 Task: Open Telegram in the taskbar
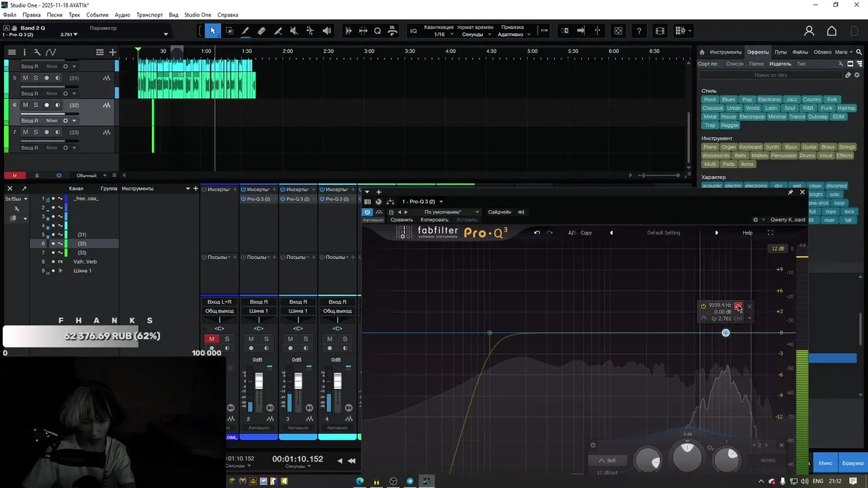point(410,481)
